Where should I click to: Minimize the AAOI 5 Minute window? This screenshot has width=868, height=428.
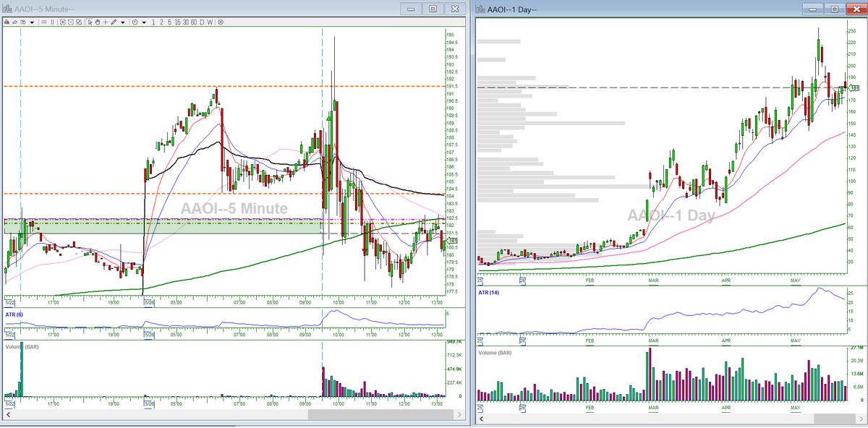(x=412, y=9)
